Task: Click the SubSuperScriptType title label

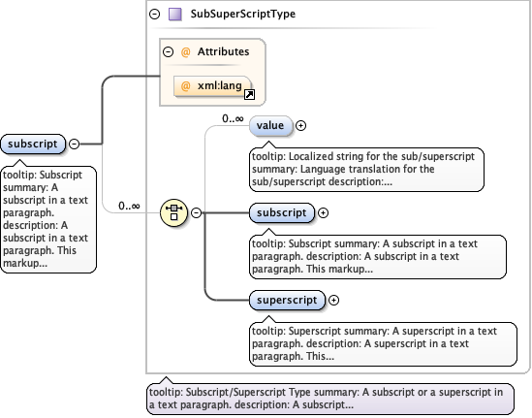Action: click(243, 14)
